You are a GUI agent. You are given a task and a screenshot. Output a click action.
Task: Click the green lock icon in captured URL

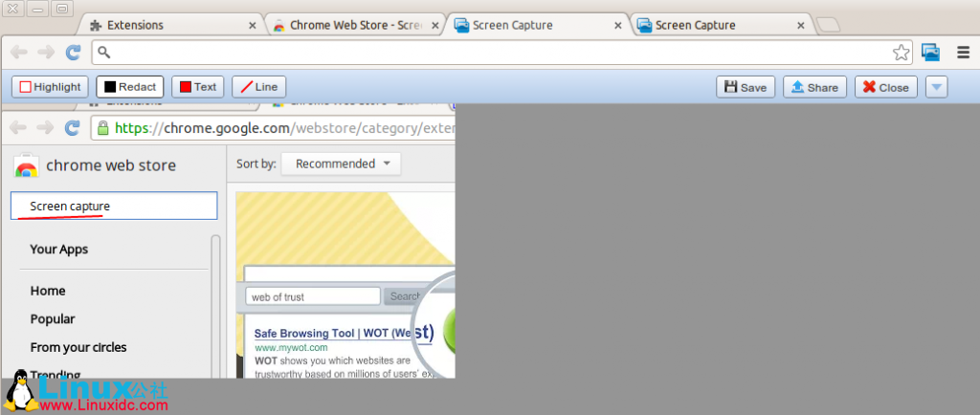[x=103, y=128]
